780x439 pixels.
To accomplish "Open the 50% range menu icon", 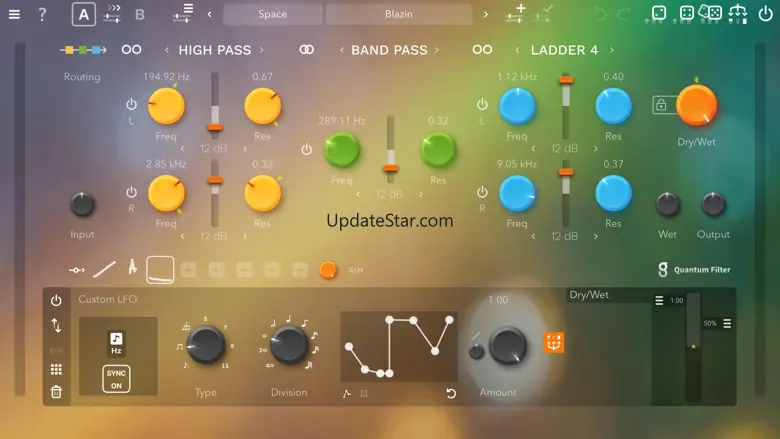I will (x=727, y=323).
